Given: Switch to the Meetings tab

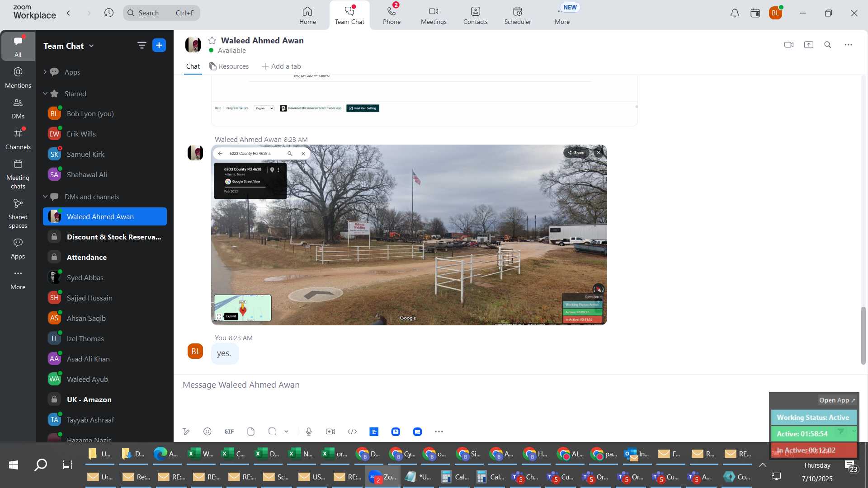Looking at the screenshot, I should coord(434,15).
